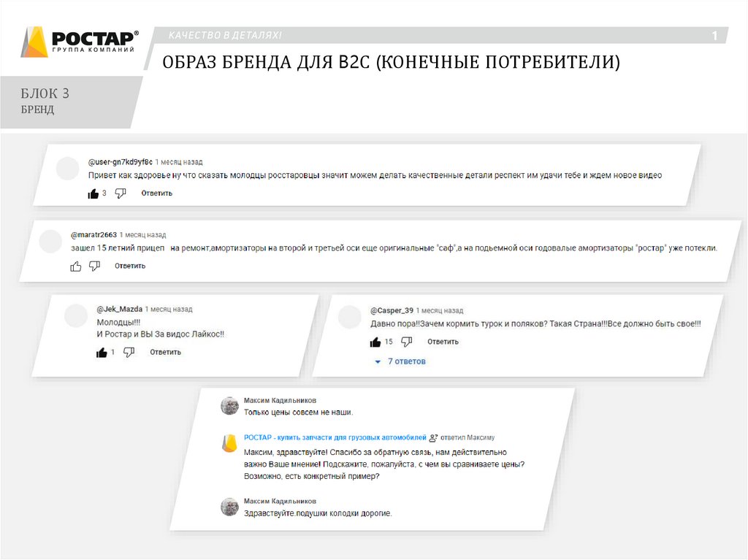Screen dimensions: 748x560
Task: Click Ответить under @Casper_39's comment
Action: [443, 342]
